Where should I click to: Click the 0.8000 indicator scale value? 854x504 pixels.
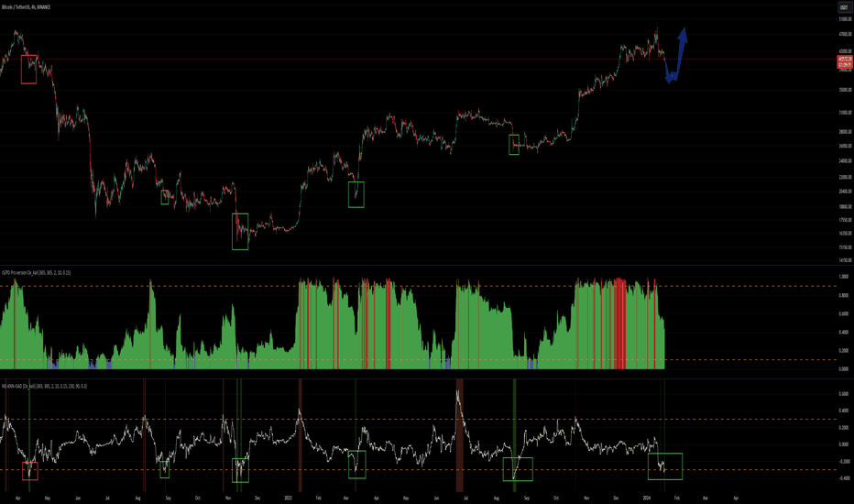pyautogui.click(x=844, y=295)
